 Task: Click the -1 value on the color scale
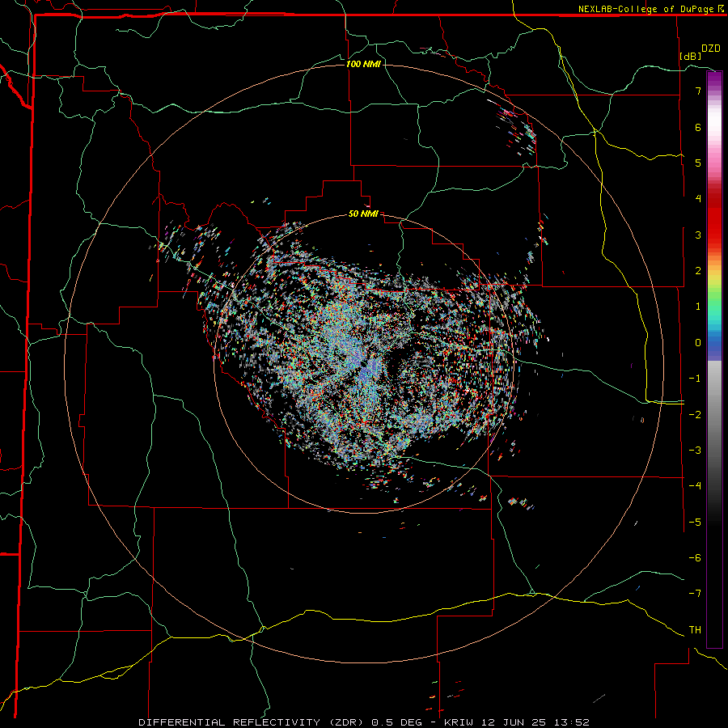point(695,379)
